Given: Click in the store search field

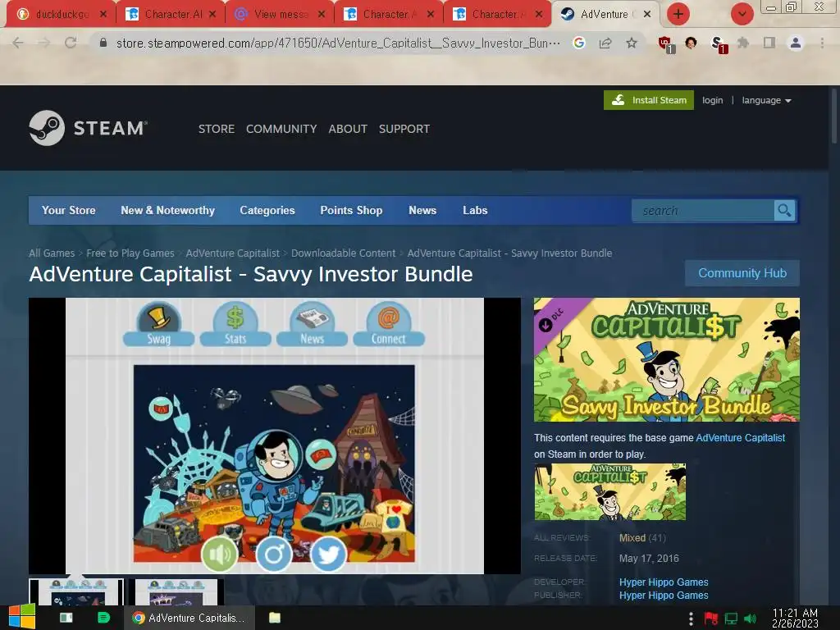Looking at the screenshot, I should click(703, 211).
